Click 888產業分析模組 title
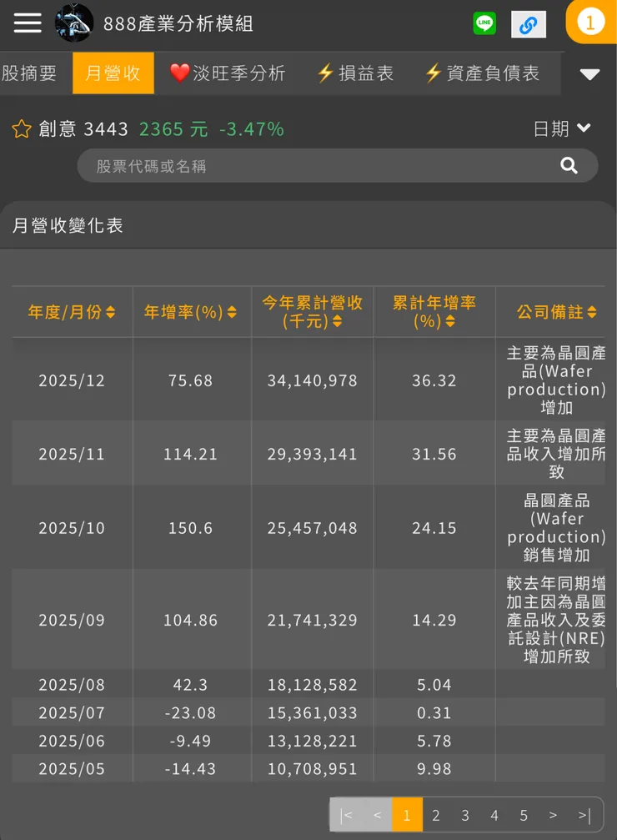The width and height of the screenshot is (617, 840). (178, 23)
